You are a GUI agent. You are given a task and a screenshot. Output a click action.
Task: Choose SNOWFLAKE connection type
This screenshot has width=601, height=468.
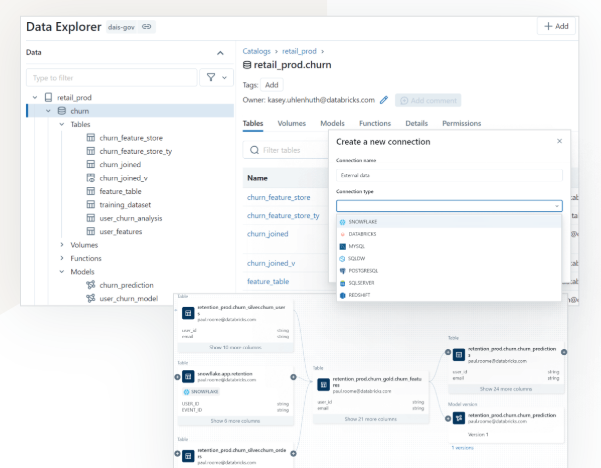(x=449, y=222)
